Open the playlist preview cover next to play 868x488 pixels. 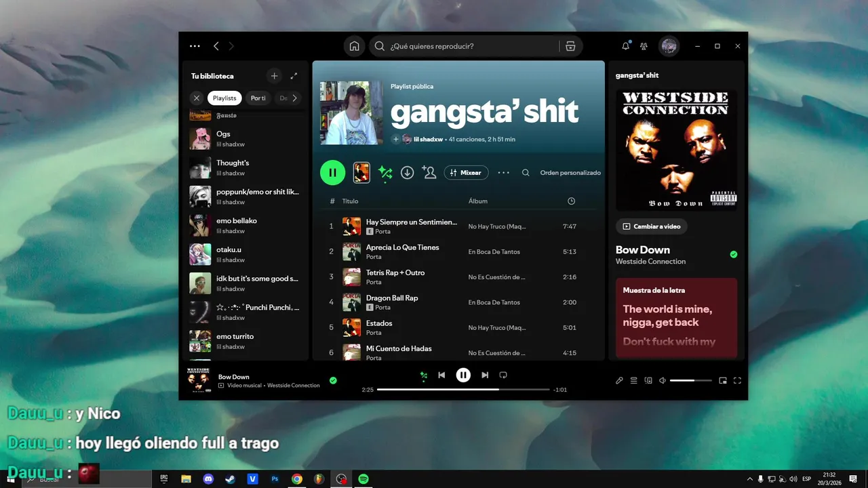coord(361,172)
